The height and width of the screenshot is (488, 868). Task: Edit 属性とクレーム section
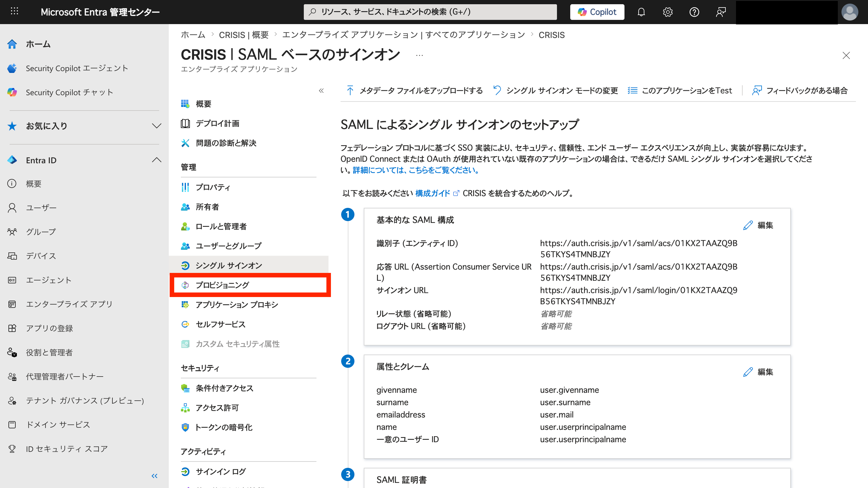758,372
